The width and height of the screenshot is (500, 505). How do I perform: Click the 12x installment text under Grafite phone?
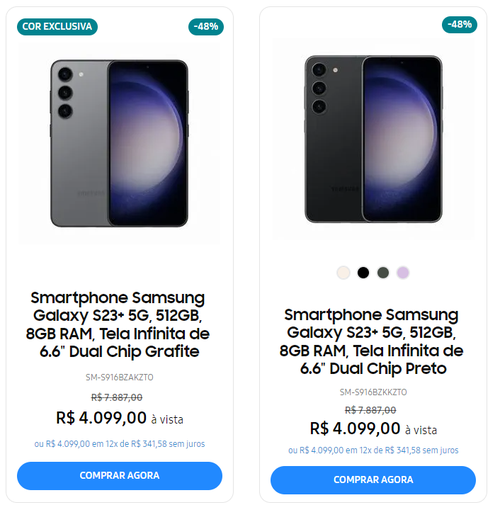pos(119,444)
